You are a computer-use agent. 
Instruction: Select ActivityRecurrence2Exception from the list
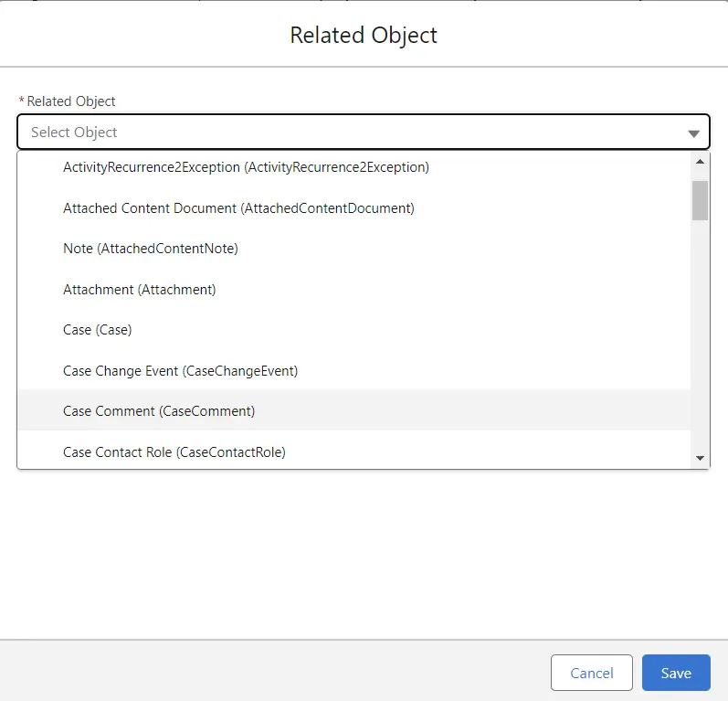[x=246, y=167]
